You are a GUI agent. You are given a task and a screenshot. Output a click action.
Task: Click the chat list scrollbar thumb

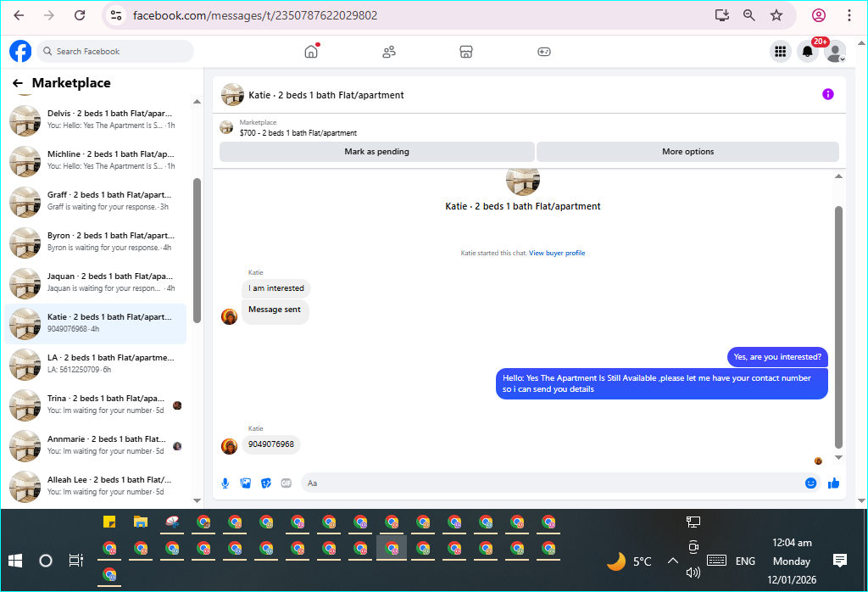[x=197, y=250]
